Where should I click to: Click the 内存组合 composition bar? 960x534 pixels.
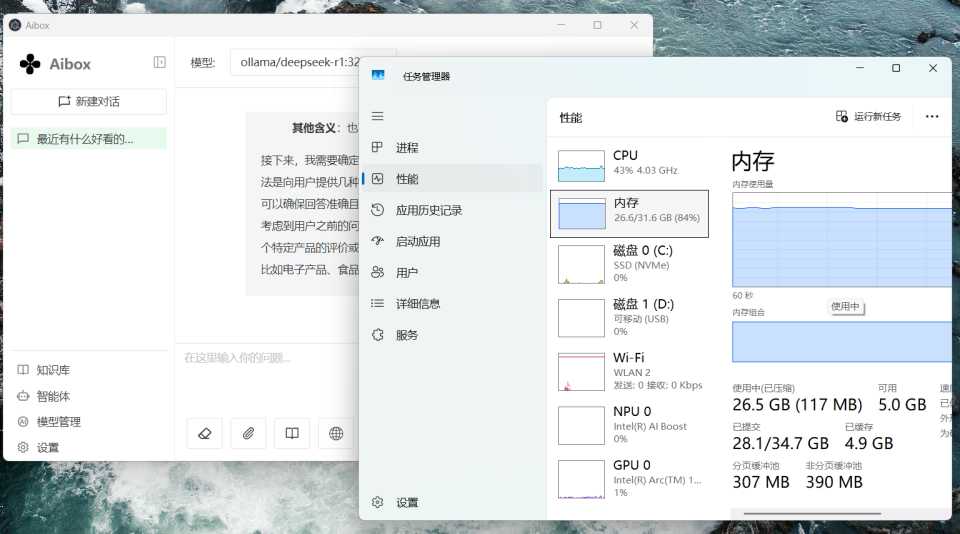coord(842,342)
